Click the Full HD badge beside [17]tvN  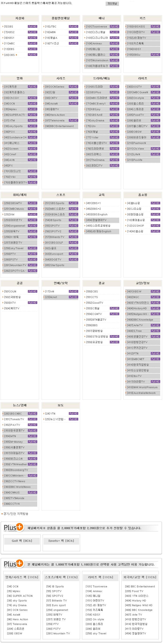coord(74,291)
